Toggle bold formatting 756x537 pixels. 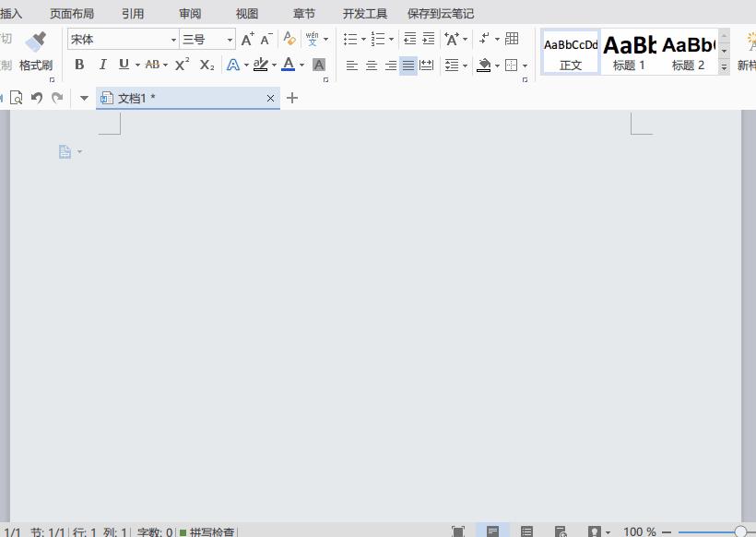click(x=79, y=65)
